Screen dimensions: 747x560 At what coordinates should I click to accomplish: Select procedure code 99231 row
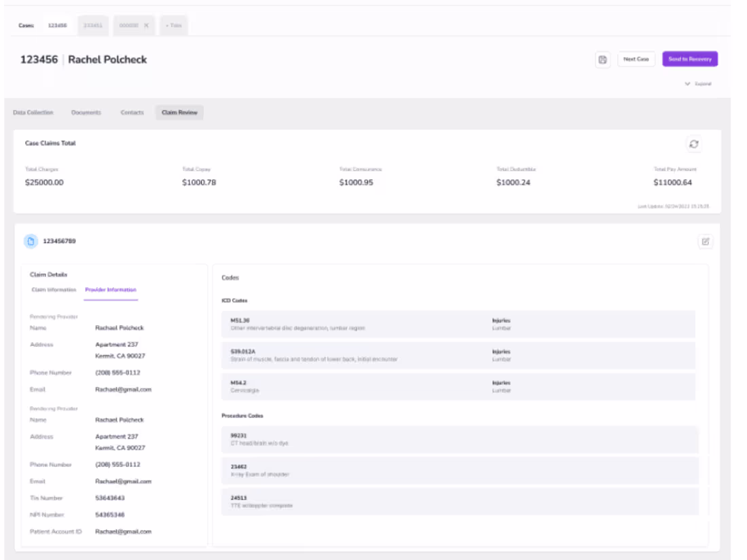(x=460, y=439)
